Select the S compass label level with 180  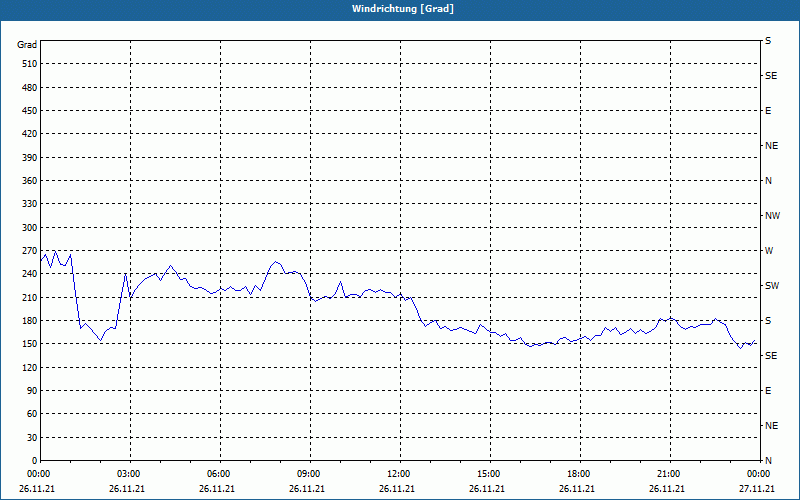click(x=768, y=321)
